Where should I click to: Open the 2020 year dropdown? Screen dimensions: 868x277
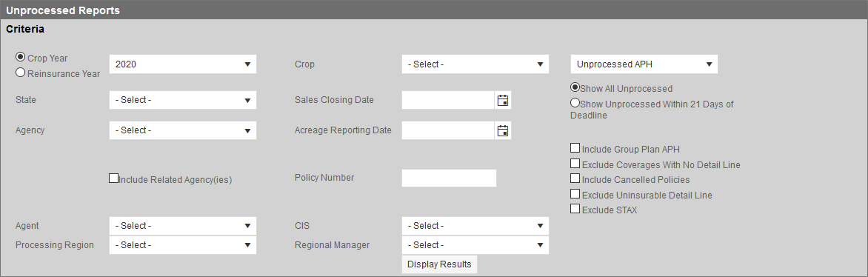coord(183,64)
